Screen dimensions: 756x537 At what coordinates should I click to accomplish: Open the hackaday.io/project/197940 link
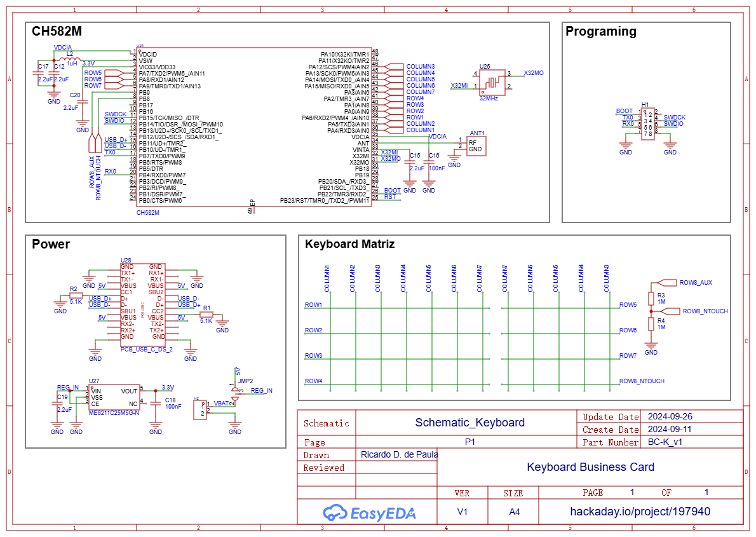(640, 512)
